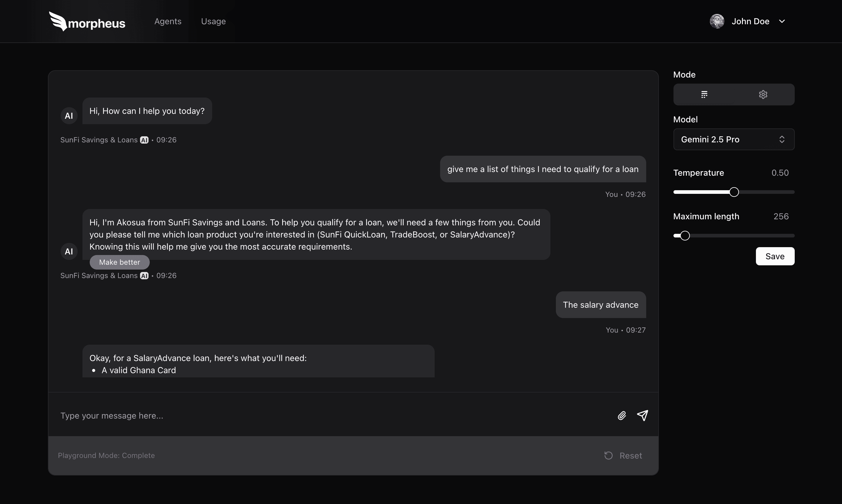Open John Doe's profile avatar
Image resolution: width=842 pixels, height=504 pixels.
point(717,21)
